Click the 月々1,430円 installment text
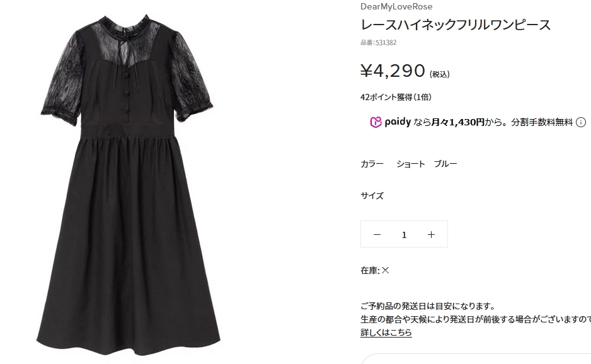The height and width of the screenshot is (364, 591). pyautogui.click(x=457, y=122)
